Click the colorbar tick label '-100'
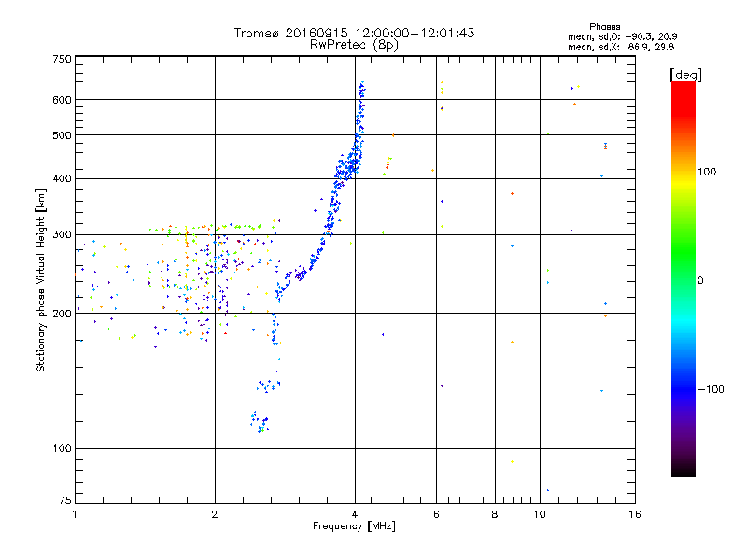 711,389
